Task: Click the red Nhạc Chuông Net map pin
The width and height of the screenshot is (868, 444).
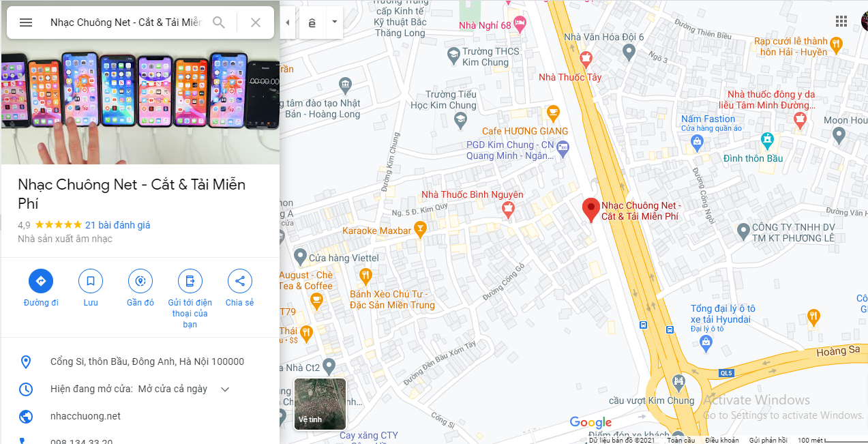Action: [590, 210]
